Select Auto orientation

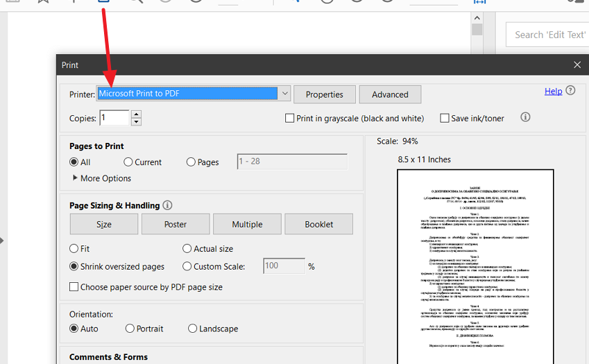pos(74,329)
